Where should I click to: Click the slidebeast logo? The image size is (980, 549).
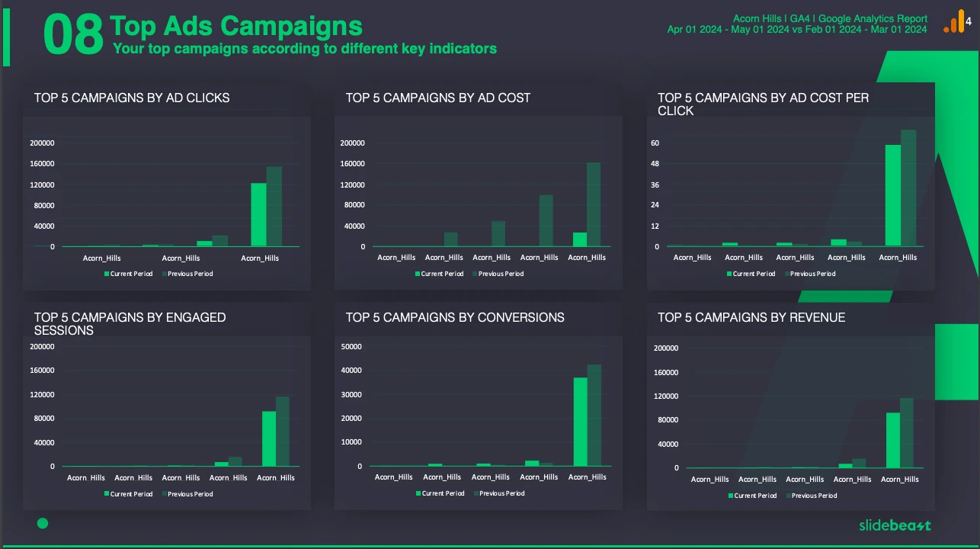pyautogui.click(x=895, y=525)
